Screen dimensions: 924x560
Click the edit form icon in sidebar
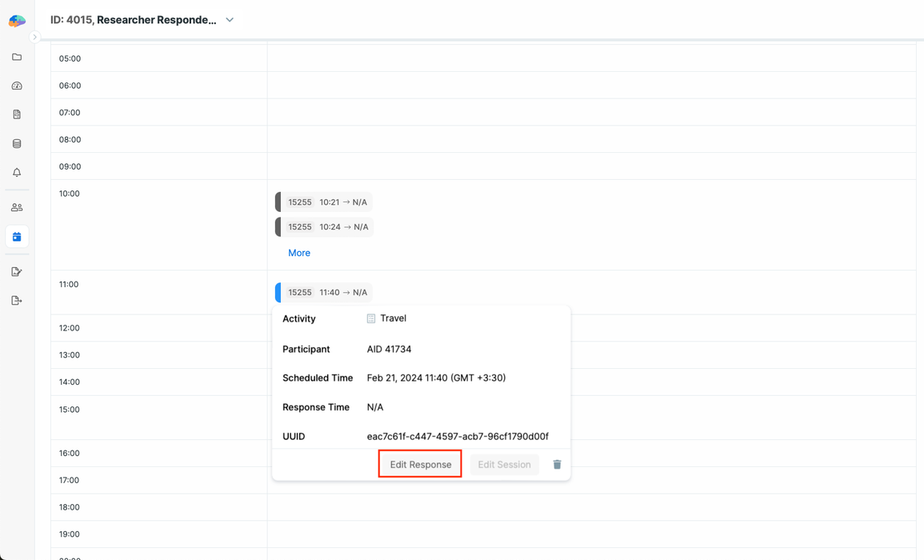(x=17, y=272)
